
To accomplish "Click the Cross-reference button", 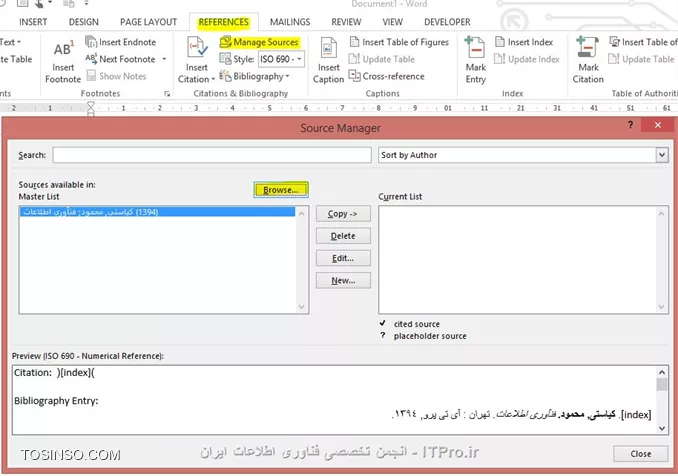I will [x=387, y=76].
